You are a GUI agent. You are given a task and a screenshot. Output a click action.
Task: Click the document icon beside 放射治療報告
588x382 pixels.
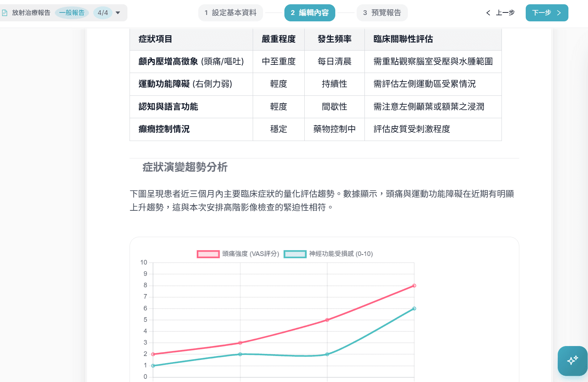click(5, 13)
